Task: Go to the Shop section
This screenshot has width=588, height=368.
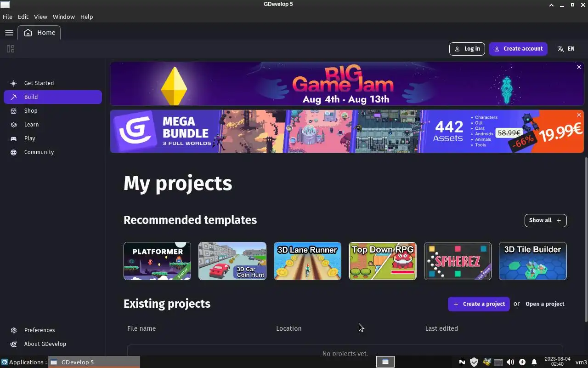Action: pos(53,111)
